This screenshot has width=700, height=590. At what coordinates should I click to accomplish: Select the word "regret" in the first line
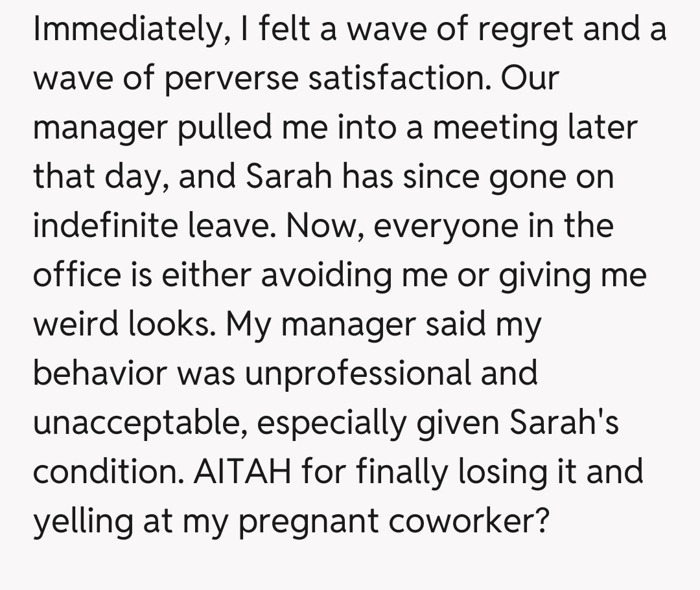(x=503, y=30)
